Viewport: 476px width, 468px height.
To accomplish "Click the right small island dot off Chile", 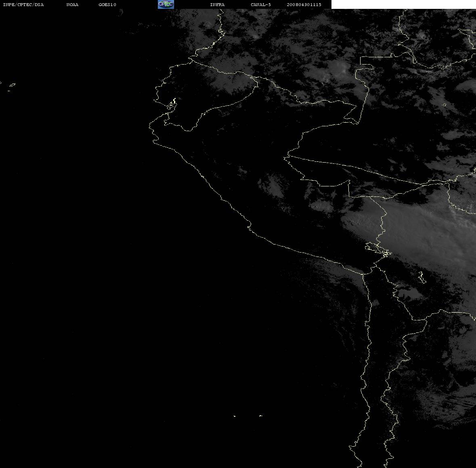I will pos(261,416).
